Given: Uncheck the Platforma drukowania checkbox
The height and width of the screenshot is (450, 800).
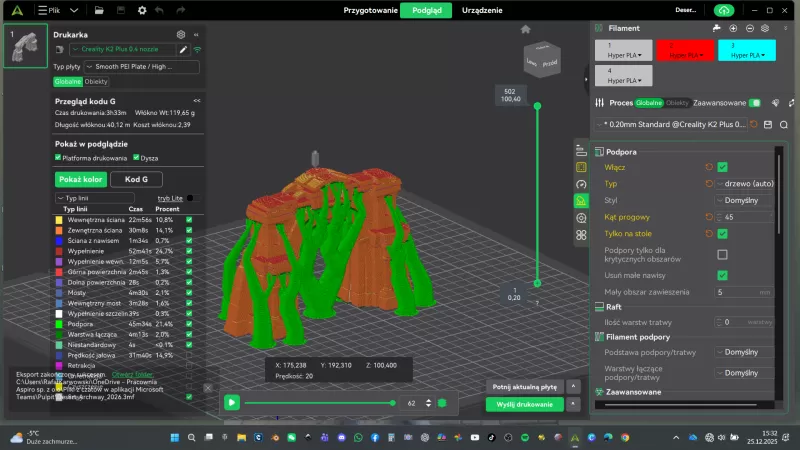Looking at the screenshot, I should [58, 157].
